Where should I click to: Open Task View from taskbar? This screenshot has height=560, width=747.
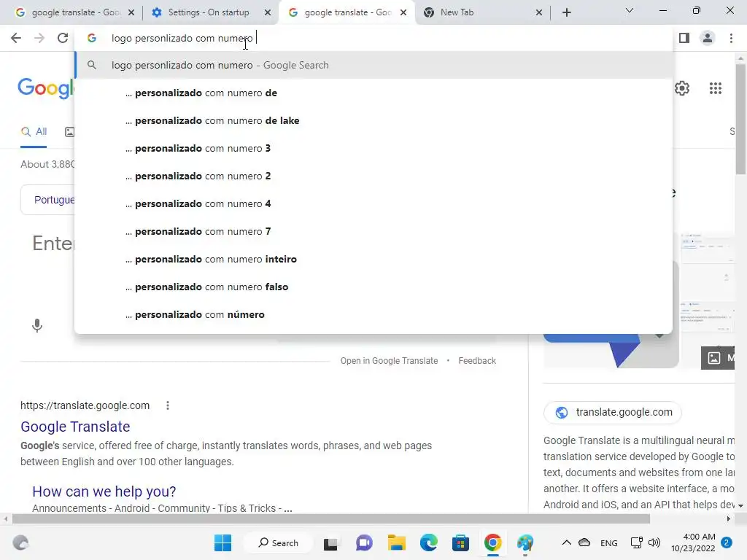tap(330, 542)
